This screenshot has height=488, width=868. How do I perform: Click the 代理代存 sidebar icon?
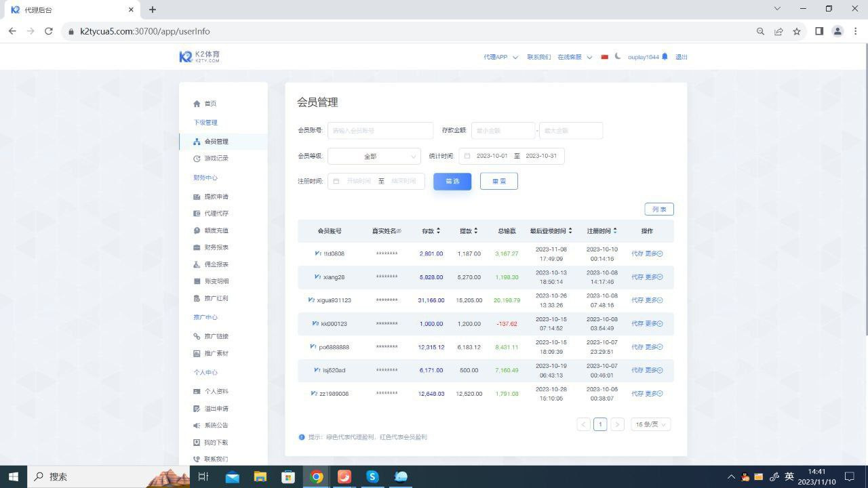pos(197,213)
